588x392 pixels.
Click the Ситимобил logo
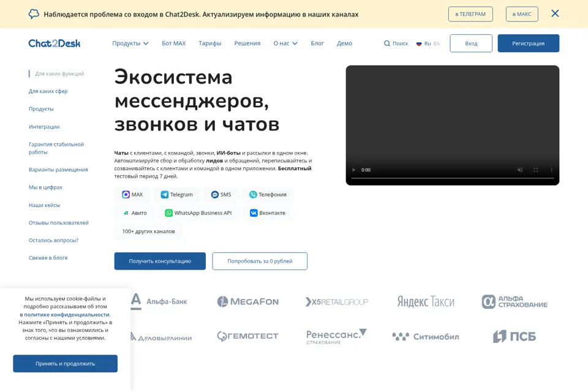[426, 336]
